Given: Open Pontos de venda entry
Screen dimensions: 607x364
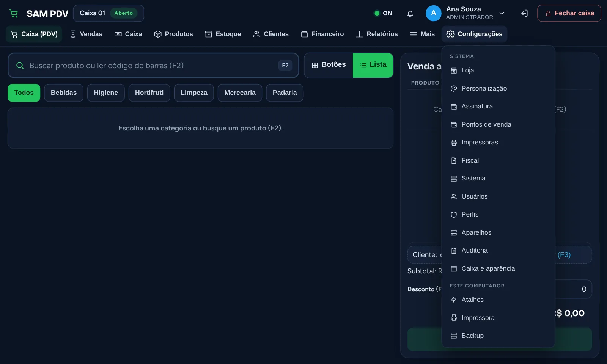Looking at the screenshot, I should (498, 124).
